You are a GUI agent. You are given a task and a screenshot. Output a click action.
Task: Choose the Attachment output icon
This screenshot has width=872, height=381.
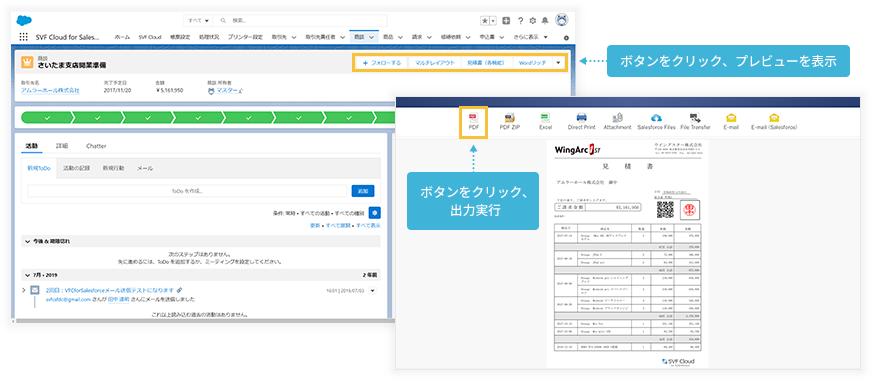point(617,117)
